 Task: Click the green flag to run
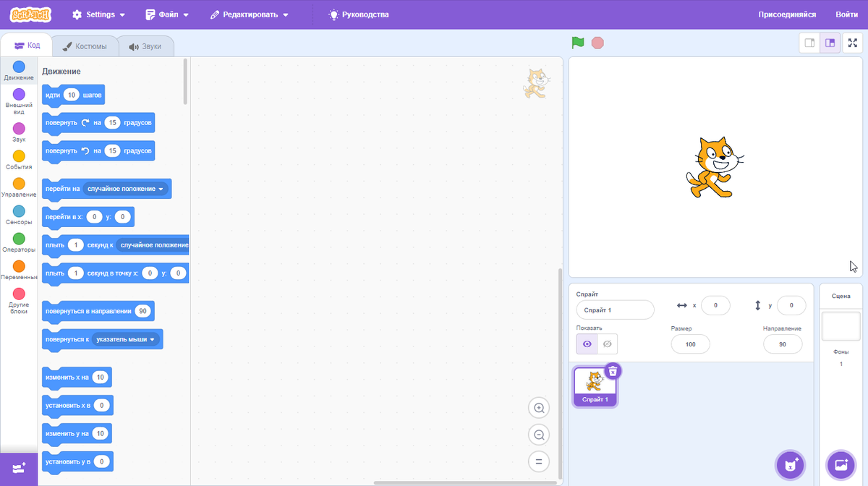577,43
